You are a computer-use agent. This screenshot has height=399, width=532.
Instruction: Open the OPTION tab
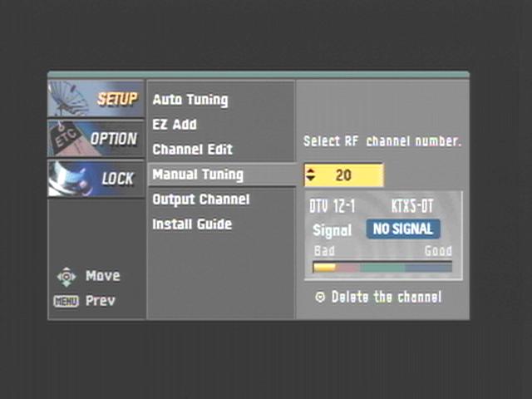96,139
